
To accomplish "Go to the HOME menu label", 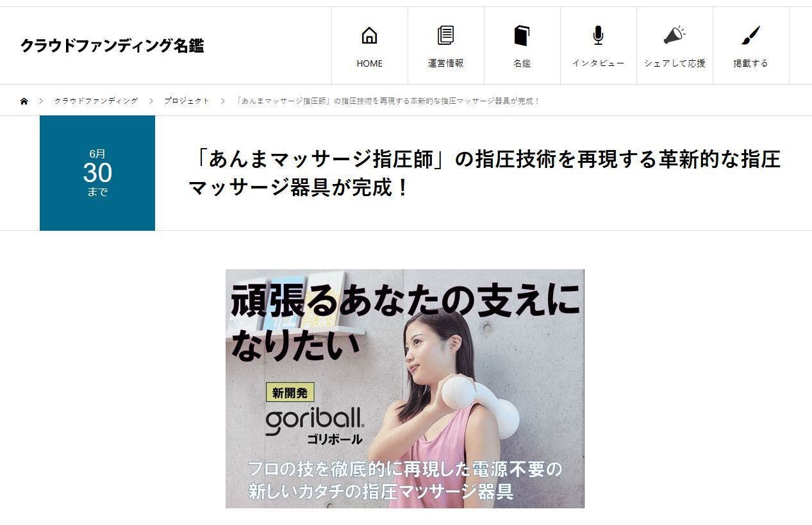I will coord(369,63).
